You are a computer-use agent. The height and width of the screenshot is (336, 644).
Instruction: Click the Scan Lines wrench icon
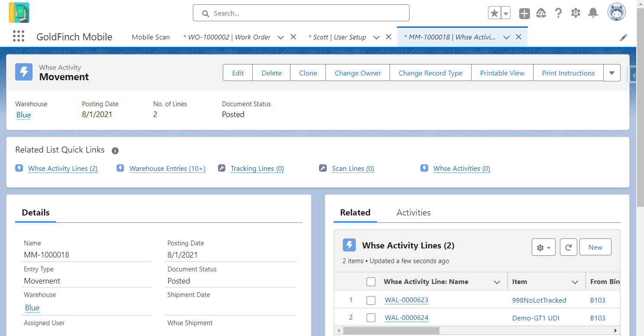click(322, 168)
